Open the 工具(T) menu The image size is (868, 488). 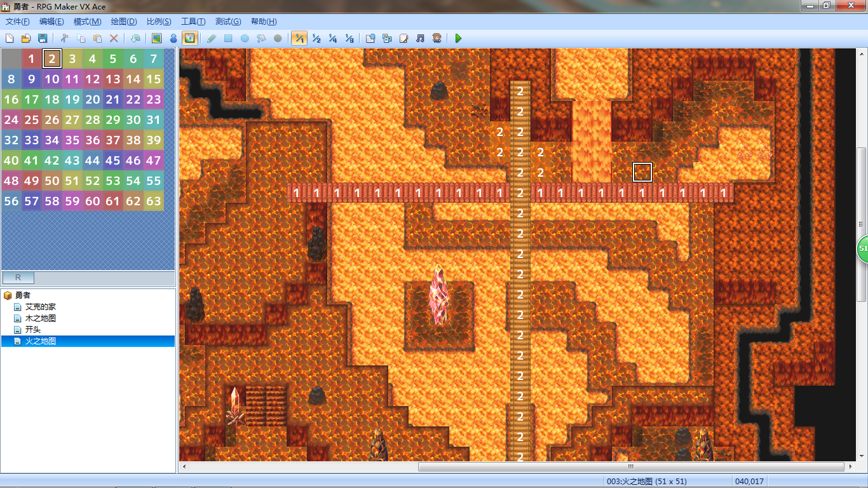(x=193, y=22)
